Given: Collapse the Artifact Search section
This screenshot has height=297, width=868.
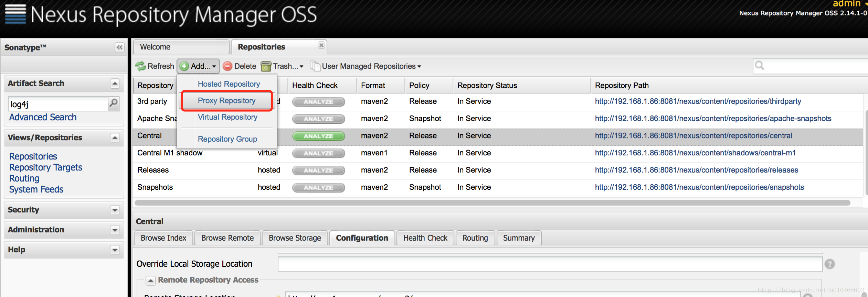Looking at the screenshot, I should point(115,83).
